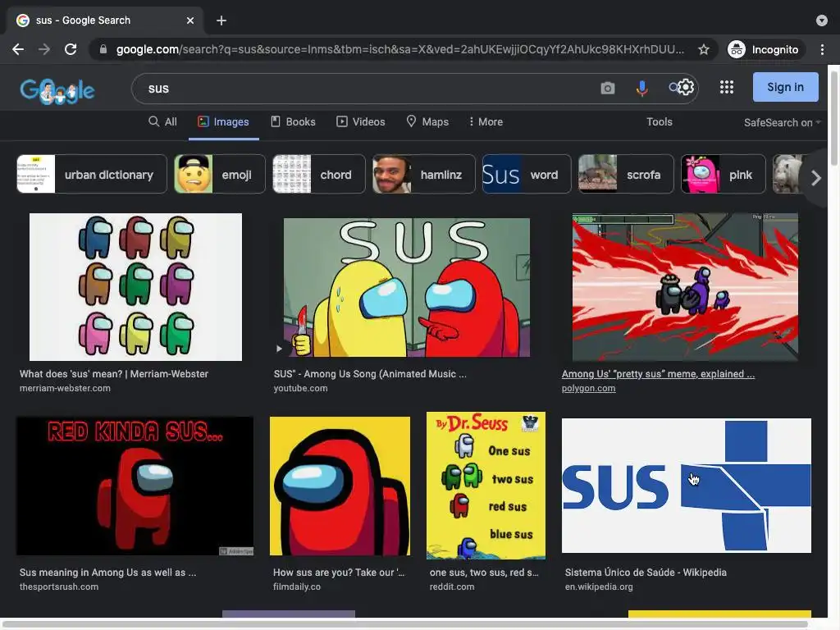Expand the SafeSearch on dropdown

[782, 123]
